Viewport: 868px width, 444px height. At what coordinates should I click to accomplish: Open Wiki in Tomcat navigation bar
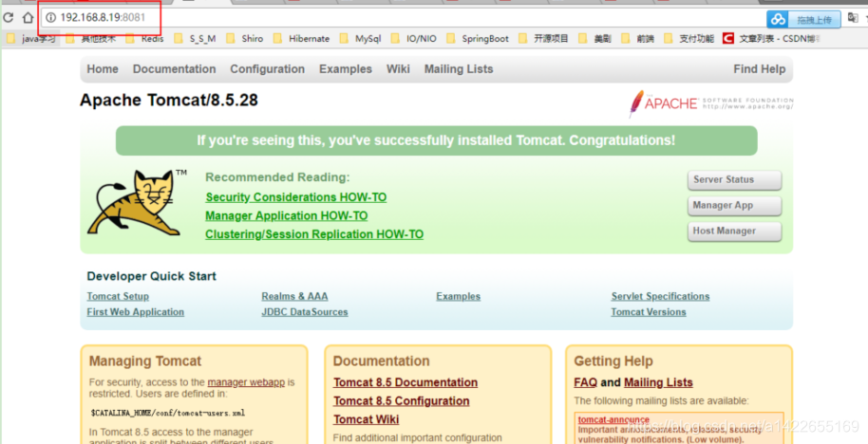(x=398, y=69)
